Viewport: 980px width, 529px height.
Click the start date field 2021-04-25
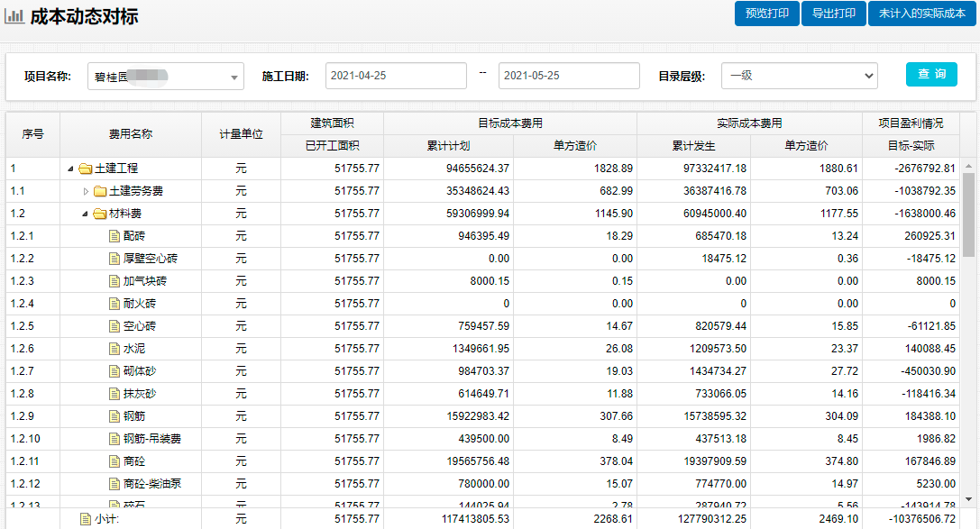tap(396, 76)
